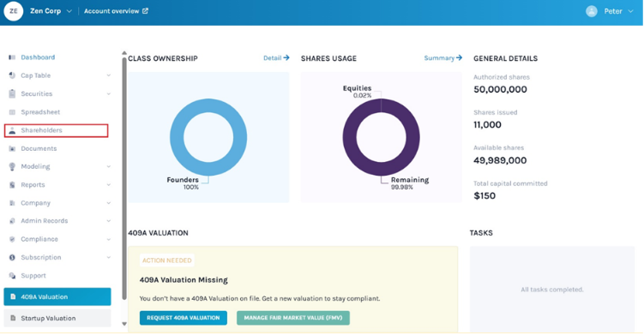This screenshot has width=644, height=335.
Task: Expand the Cap Table menu chevron
Action: pos(108,75)
